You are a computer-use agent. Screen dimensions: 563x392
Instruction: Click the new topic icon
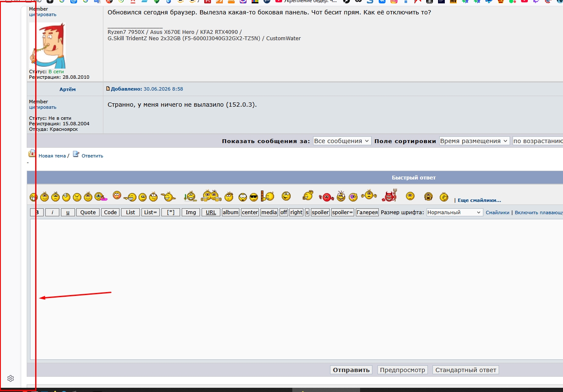click(x=32, y=154)
